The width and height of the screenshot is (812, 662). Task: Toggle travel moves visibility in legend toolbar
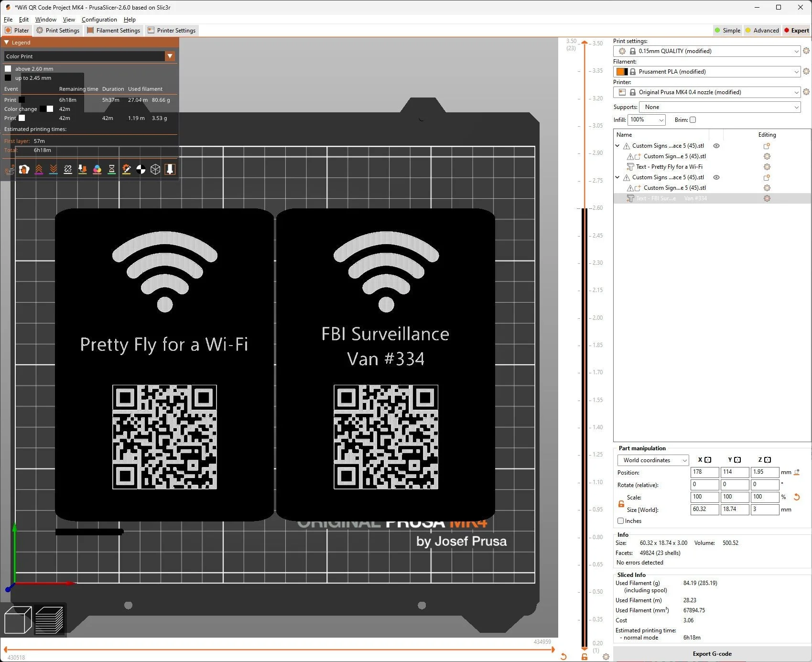point(10,170)
